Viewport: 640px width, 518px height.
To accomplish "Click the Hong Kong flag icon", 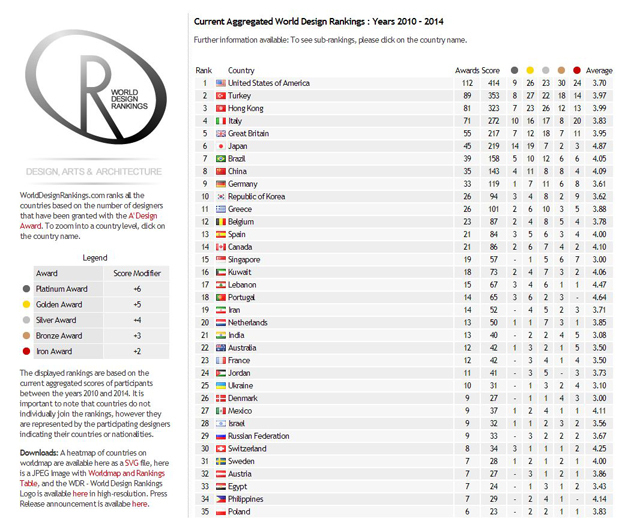I will click(221, 109).
